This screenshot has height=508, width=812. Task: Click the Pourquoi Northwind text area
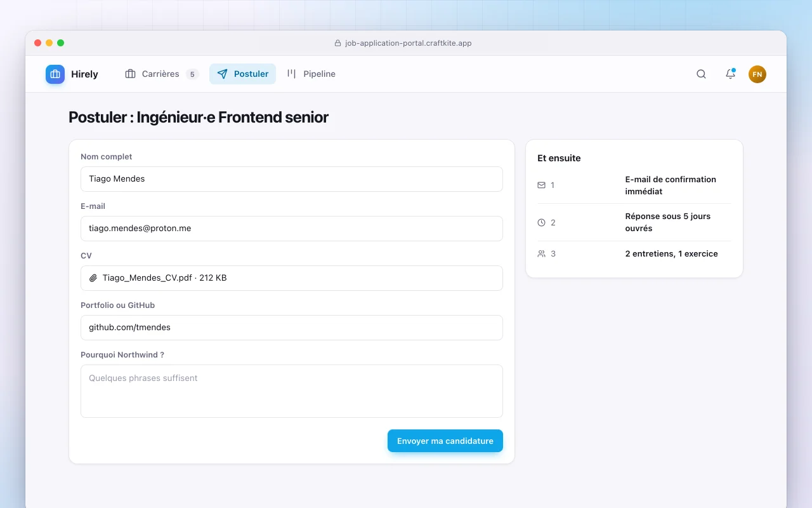292,391
